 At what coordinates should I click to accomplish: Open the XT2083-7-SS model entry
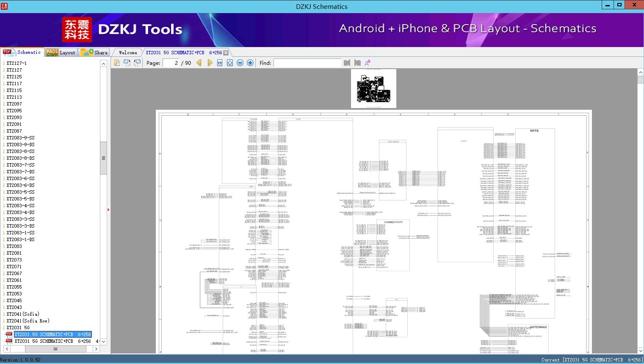tap(20, 165)
